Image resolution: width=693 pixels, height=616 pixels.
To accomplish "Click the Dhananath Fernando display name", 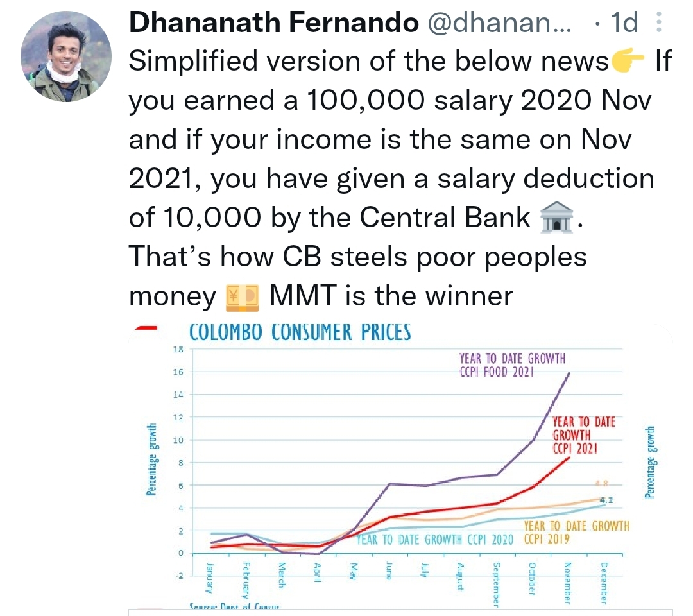I will [273, 22].
